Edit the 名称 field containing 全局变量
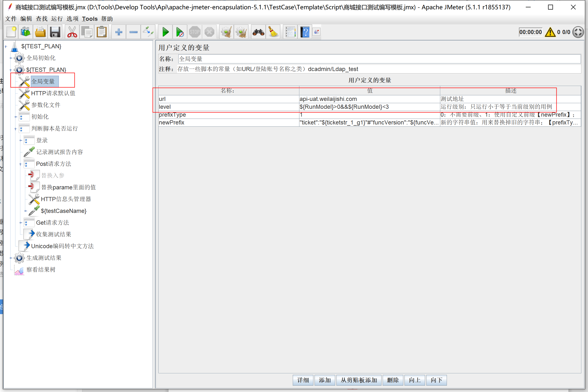The width and height of the screenshot is (588, 392). click(x=379, y=59)
